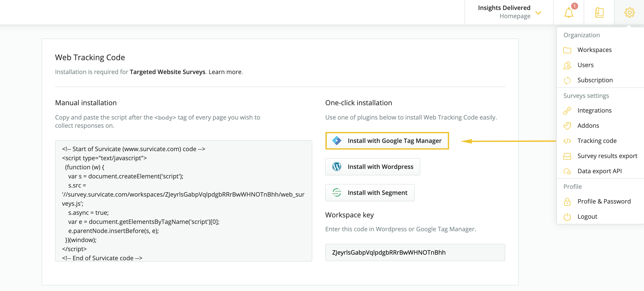Open Integrations menu item

(x=594, y=111)
